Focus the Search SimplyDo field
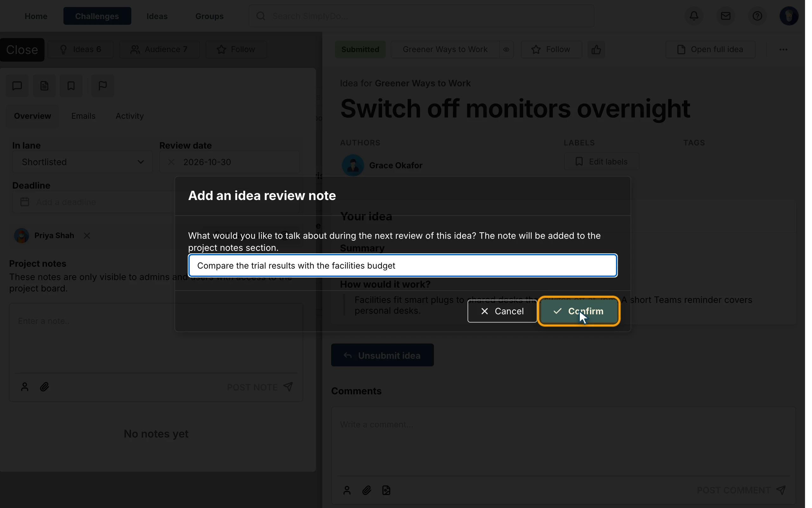 [421, 16]
